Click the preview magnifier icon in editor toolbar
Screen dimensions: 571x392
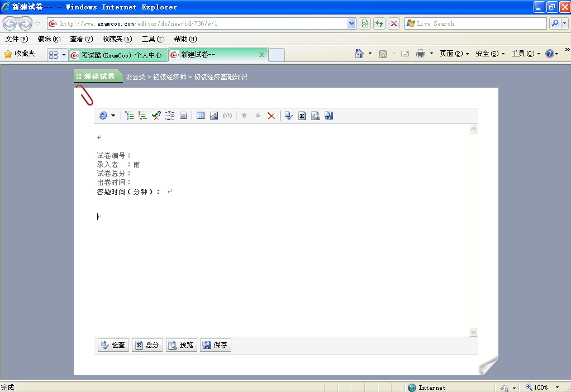point(316,116)
